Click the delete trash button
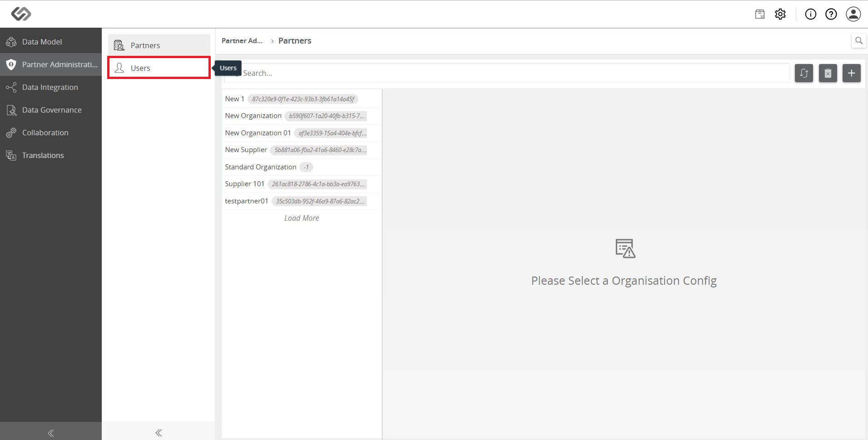Viewport: 868px width, 440px height. [828, 73]
